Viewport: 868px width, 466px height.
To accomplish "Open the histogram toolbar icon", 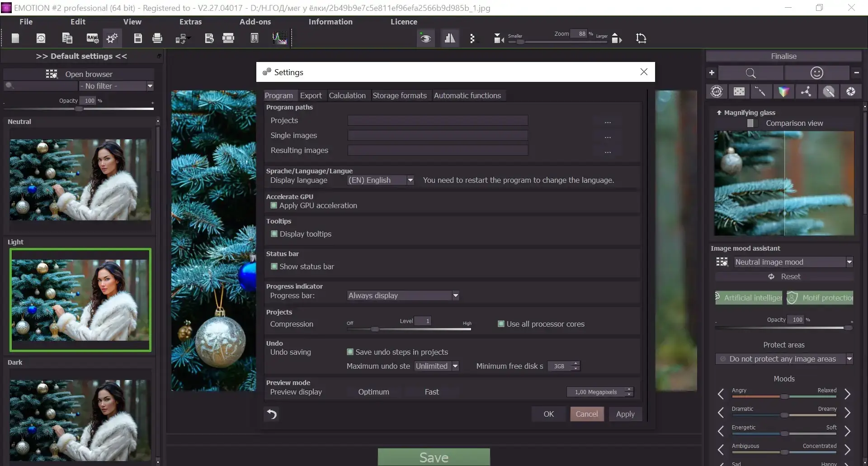I will pyautogui.click(x=279, y=38).
